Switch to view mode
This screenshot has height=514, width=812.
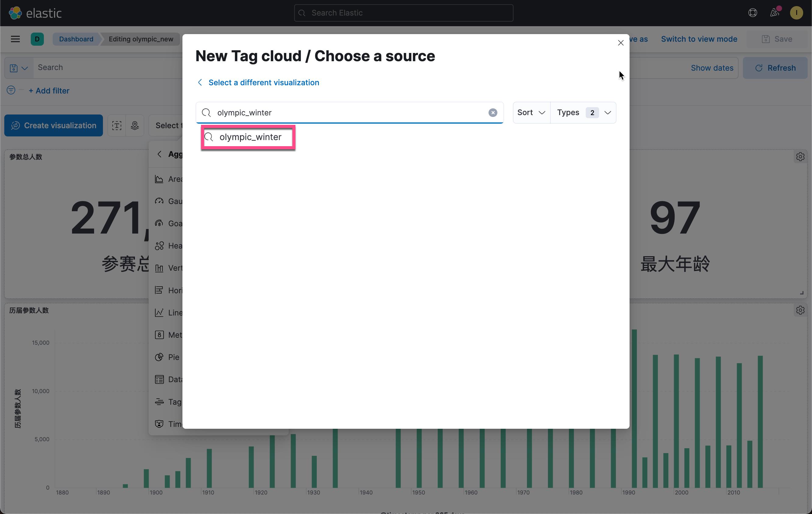[x=699, y=39]
